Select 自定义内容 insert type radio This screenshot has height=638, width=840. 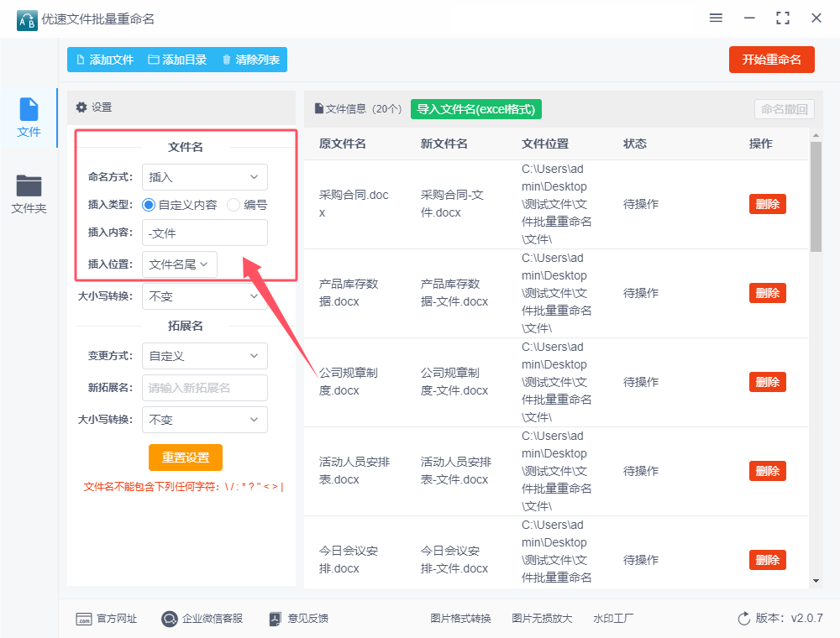(x=149, y=205)
